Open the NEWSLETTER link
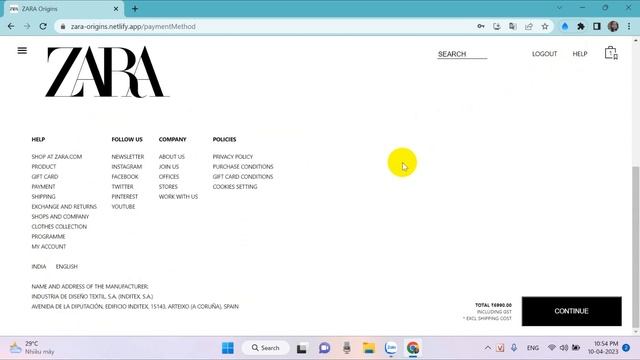The height and width of the screenshot is (360, 640). (x=128, y=157)
